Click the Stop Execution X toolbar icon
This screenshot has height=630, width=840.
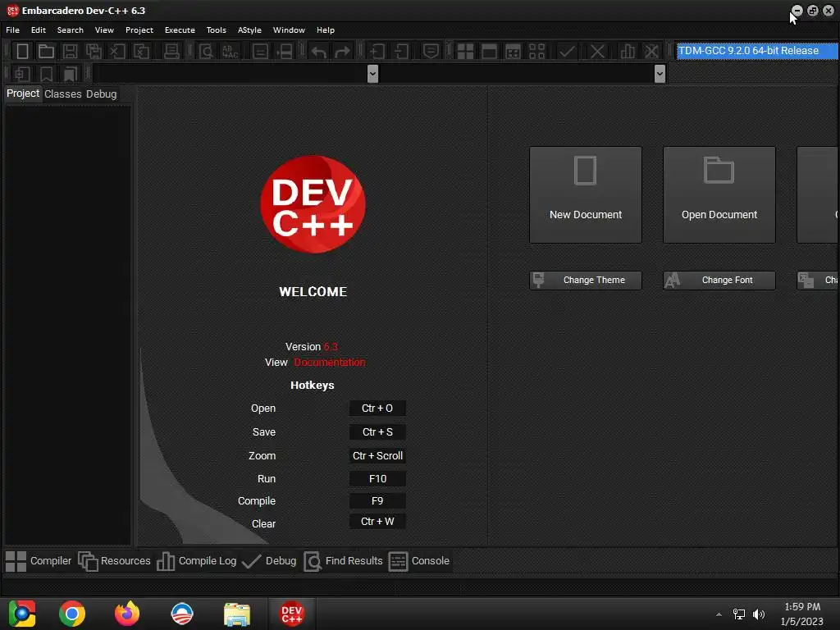[597, 52]
